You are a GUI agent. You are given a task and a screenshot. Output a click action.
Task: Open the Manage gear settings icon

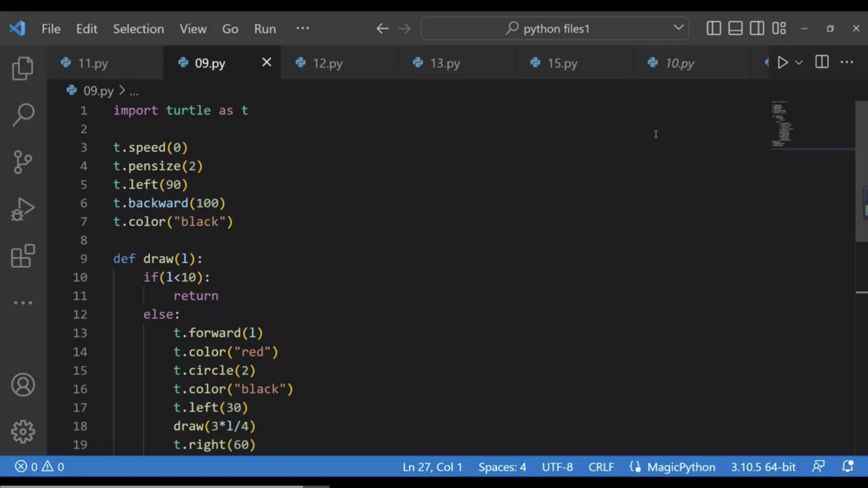(x=23, y=432)
